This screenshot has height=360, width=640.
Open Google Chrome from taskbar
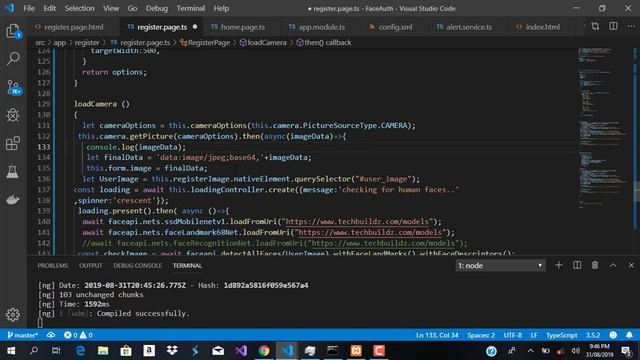tap(264, 351)
